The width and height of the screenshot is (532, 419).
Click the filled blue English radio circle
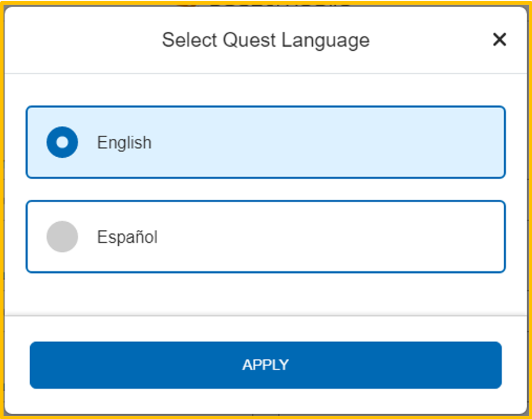coord(62,142)
